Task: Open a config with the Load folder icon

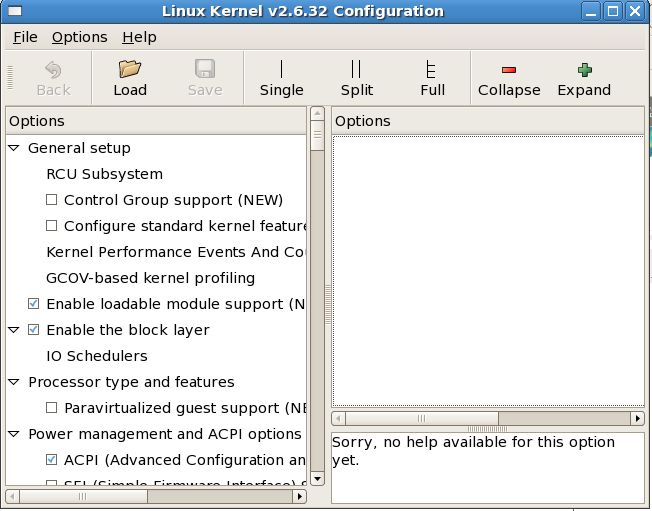Action: coord(130,69)
